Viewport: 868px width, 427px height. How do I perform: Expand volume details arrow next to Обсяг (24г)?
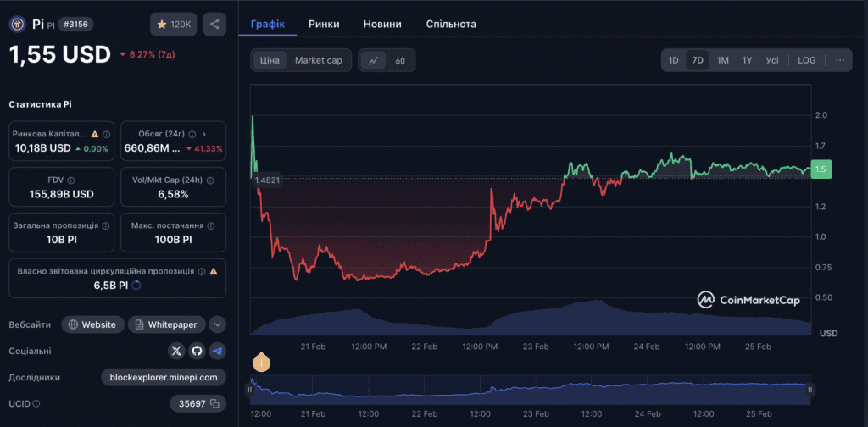(204, 134)
